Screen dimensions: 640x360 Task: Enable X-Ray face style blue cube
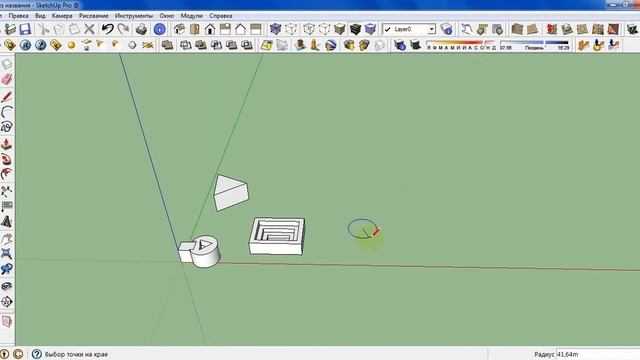point(276,29)
